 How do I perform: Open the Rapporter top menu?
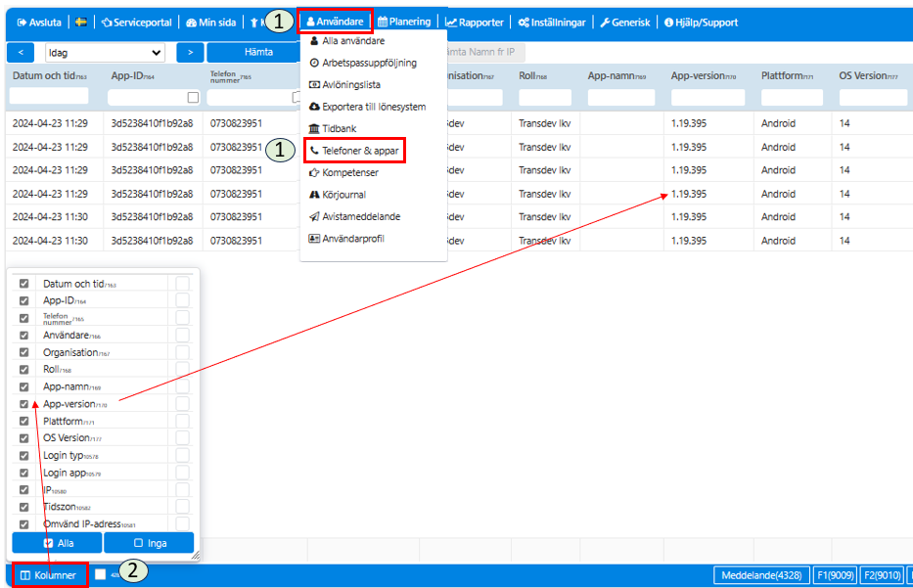[x=475, y=23]
